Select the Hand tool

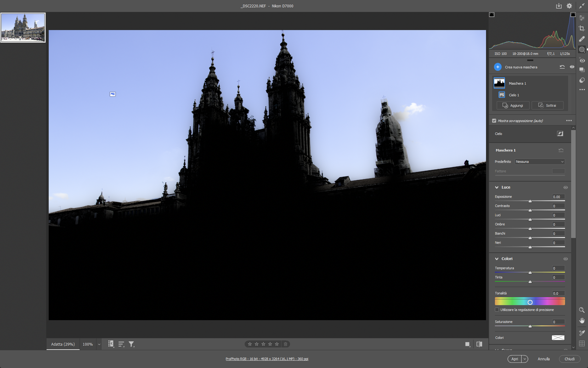[582, 321]
